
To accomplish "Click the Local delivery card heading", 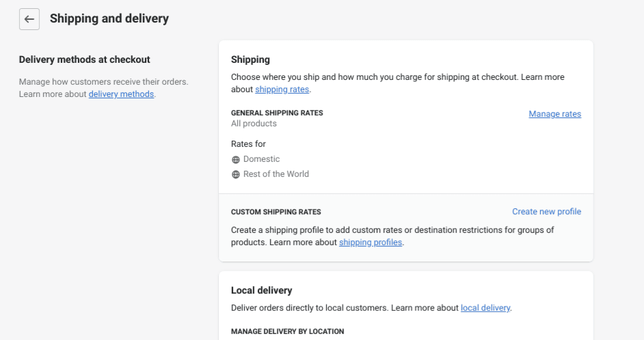I will [262, 290].
